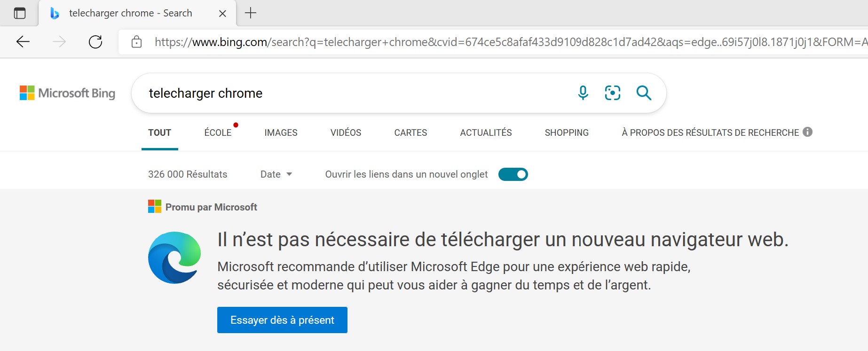The image size is (868, 351).
Task: Click info icon beside À propos des résultats
Action: pyautogui.click(x=807, y=132)
